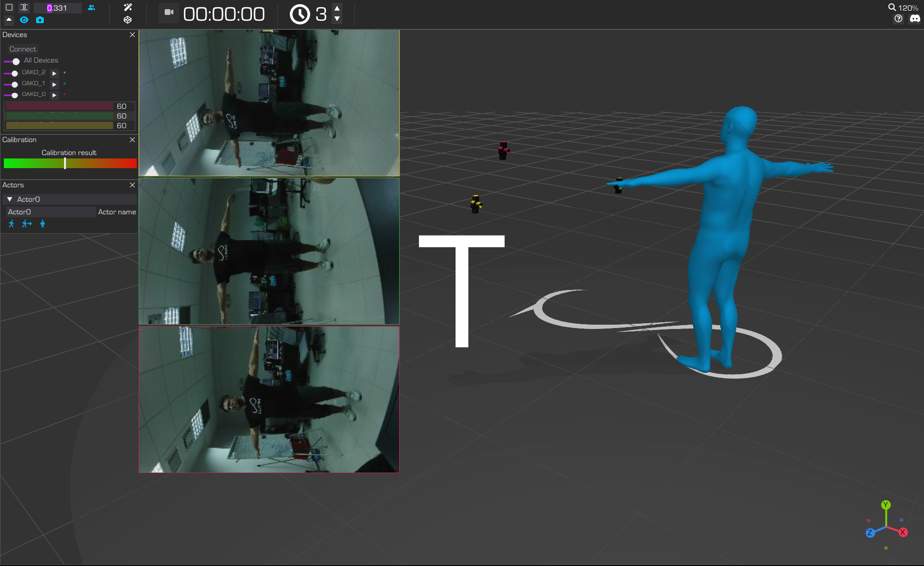Image resolution: width=924 pixels, height=566 pixels.
Task: Click the 120% zoom level text
Action: (908, 8)
